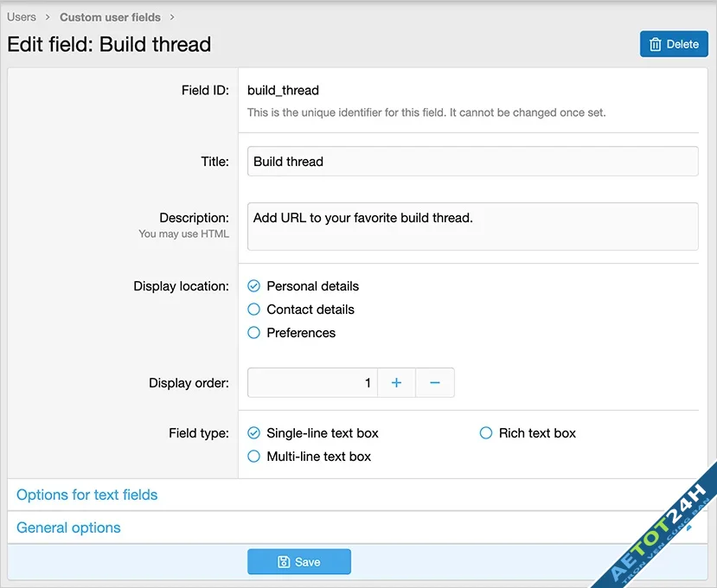Viewport: 717px width, 588px height.
Task: Select Single-line text box field type
Action: pyautogui.click(x=254, y=433)
